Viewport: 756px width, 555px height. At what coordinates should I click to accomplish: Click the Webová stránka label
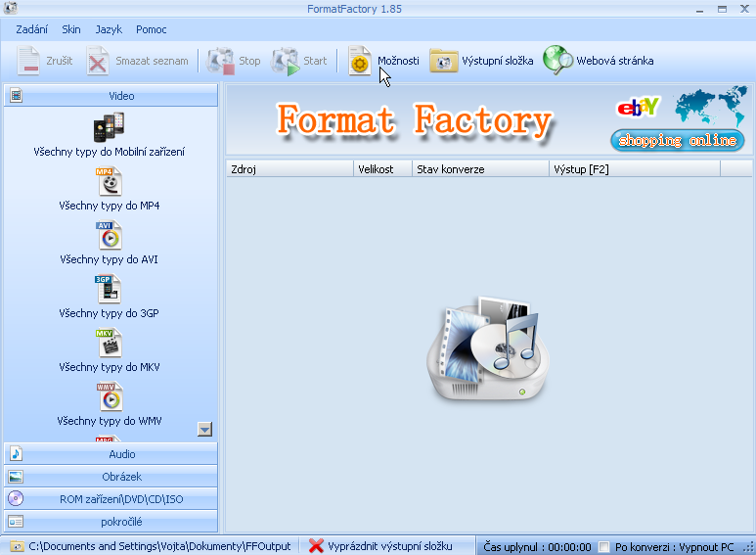click(615, 61)
